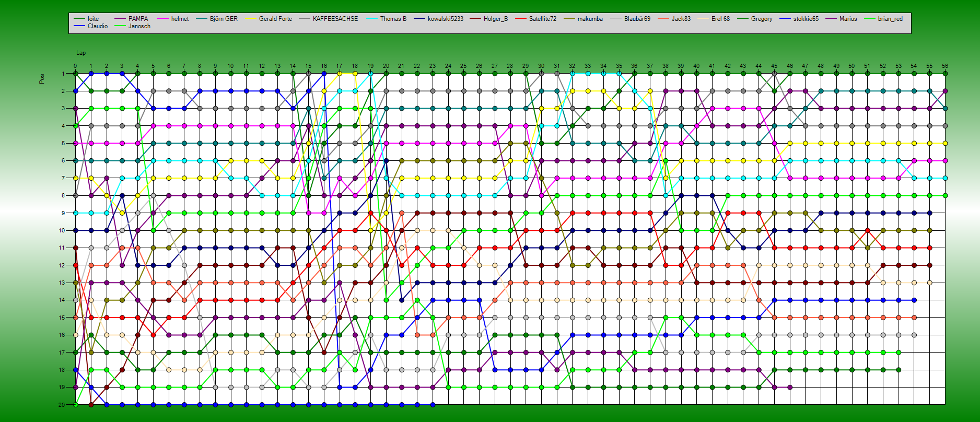The width and height of the screenshot is (980, 422).
Task: Click the PAMPA legend color line
Action: click(x=120, y=19)
